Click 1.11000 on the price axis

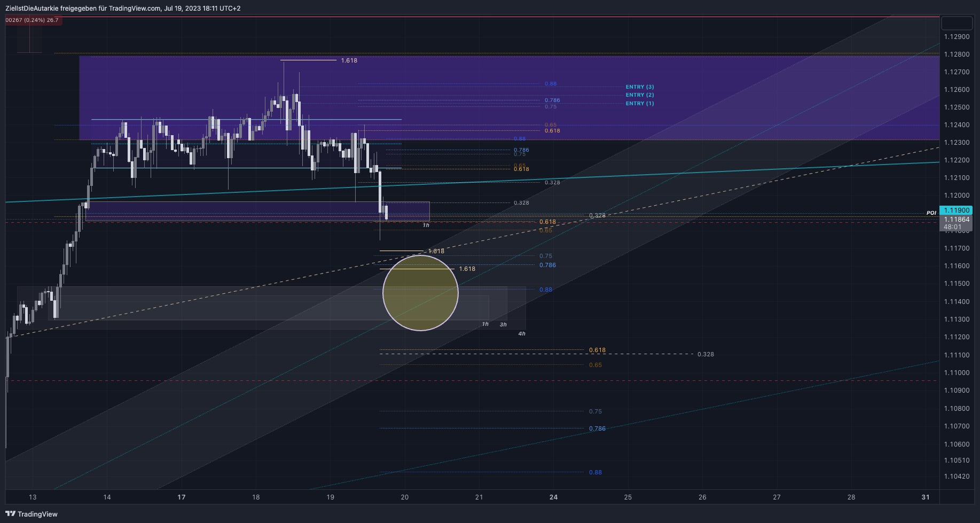(957, 373)
